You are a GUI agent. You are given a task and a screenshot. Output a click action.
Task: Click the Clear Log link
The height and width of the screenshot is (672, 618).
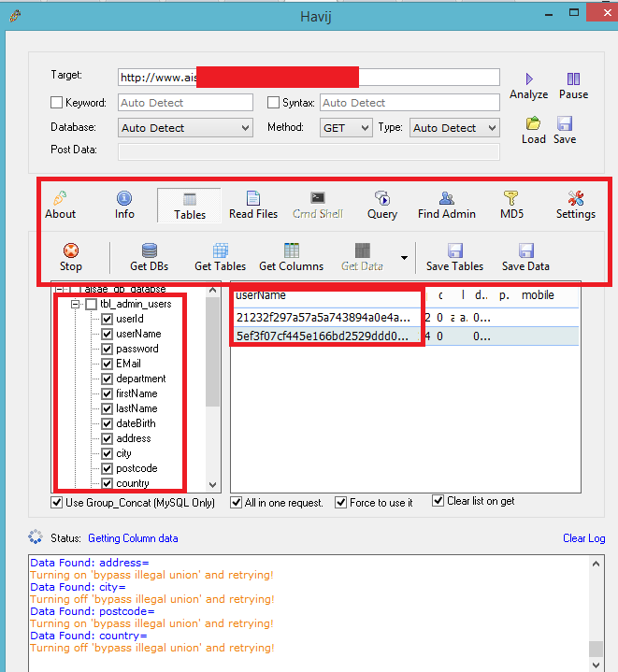[583, 538]
